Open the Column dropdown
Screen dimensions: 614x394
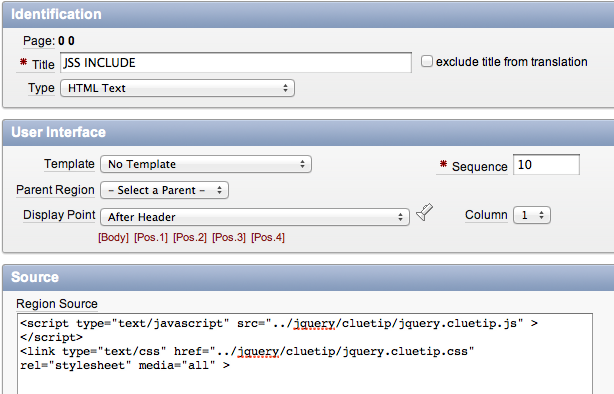532,215
